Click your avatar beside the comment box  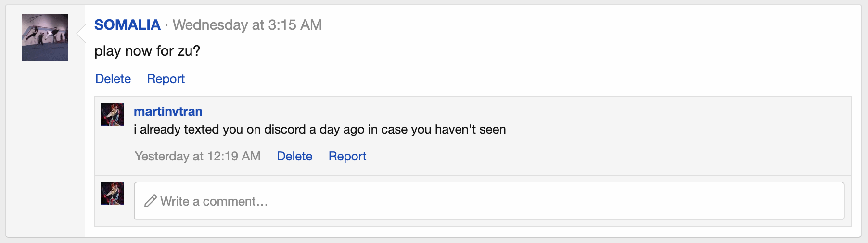pos(113,193)
